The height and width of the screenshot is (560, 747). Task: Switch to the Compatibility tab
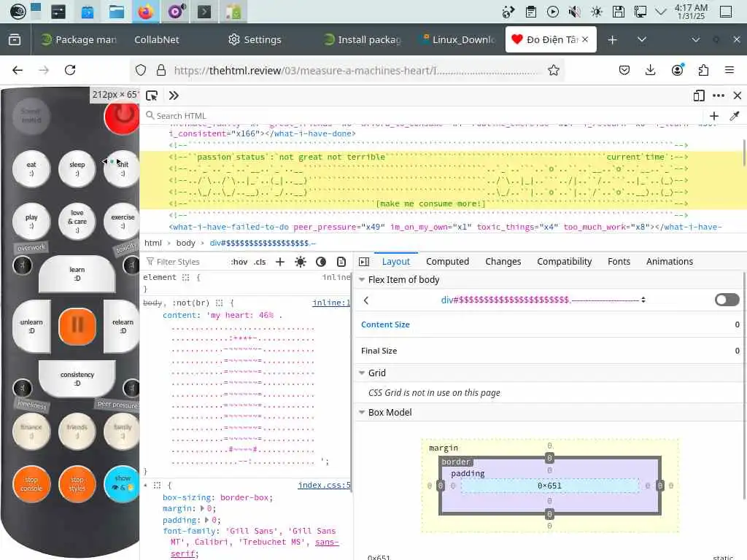coord(564,262)
